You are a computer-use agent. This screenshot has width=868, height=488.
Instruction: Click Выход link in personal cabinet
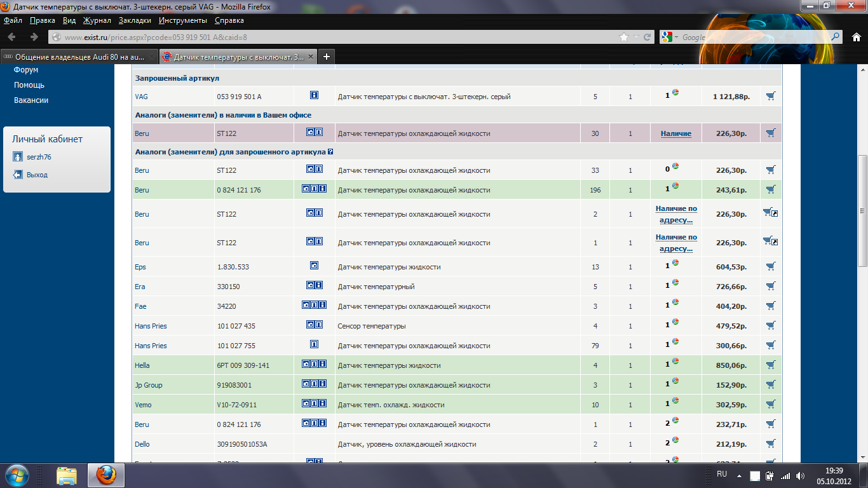coord(37,175)
